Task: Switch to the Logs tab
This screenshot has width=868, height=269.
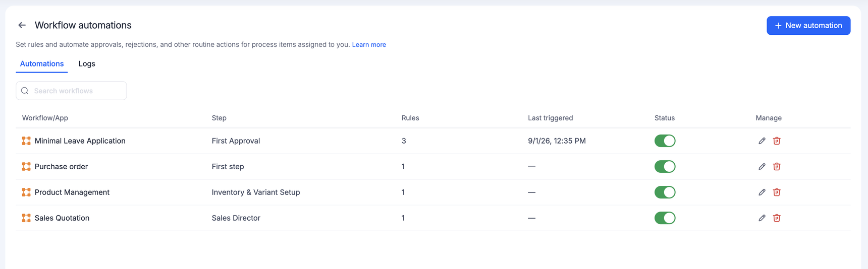Action: click(x=87, y=64)
